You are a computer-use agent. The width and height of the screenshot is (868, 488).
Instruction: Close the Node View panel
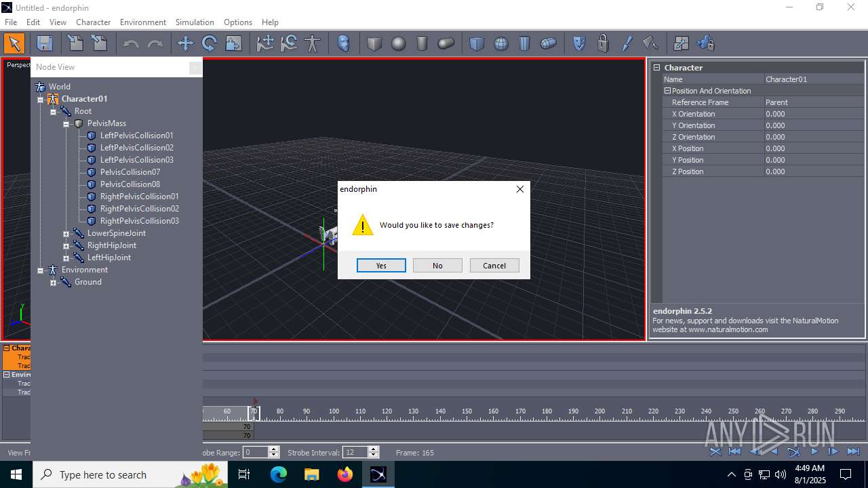(x=195, y=67)
